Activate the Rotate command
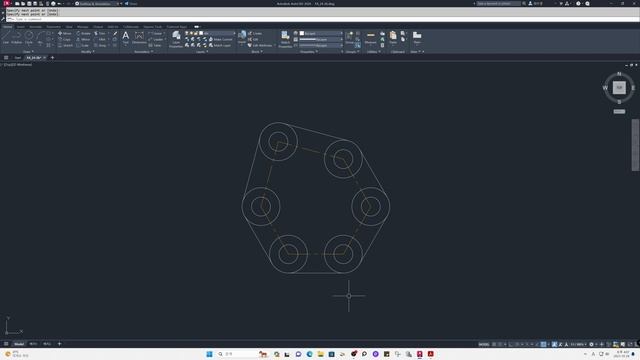The image size is (640, 360). click(x=83, y=33)
